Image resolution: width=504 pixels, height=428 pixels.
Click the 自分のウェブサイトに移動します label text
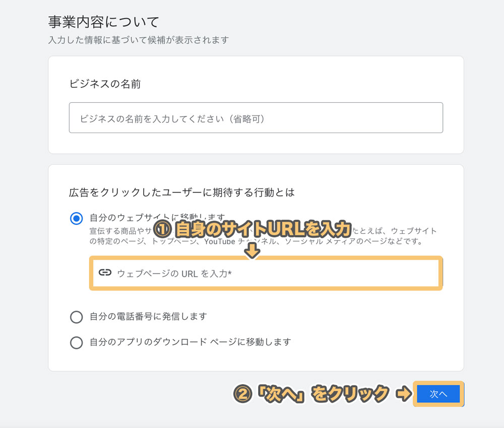[131, 218]
